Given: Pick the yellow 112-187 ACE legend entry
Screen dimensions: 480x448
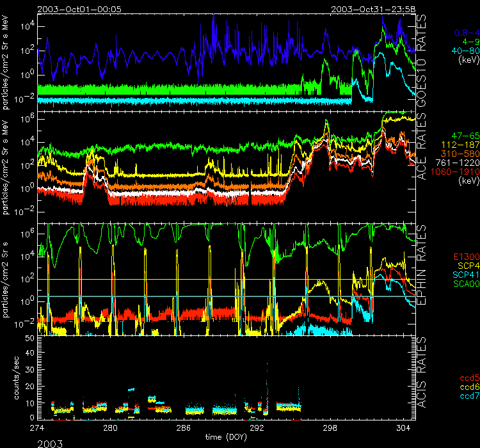Looking at the screenshot, I should click(460, 145).
